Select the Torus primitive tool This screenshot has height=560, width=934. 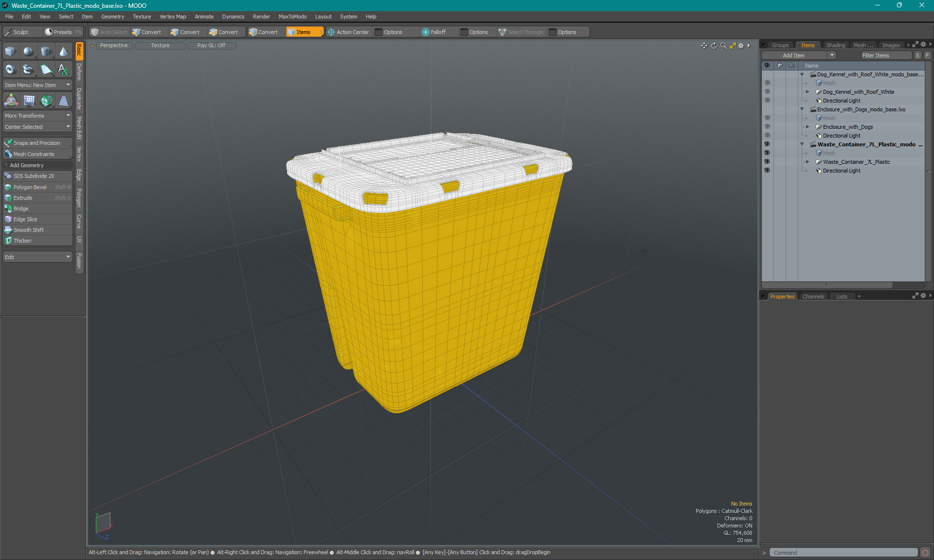click(x=10, y=70)
